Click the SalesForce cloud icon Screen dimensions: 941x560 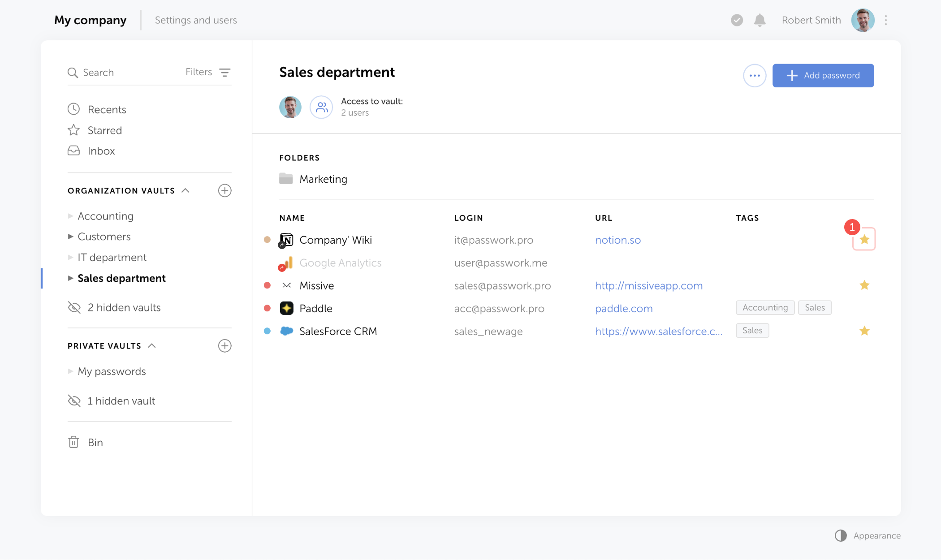pos(286,331)
